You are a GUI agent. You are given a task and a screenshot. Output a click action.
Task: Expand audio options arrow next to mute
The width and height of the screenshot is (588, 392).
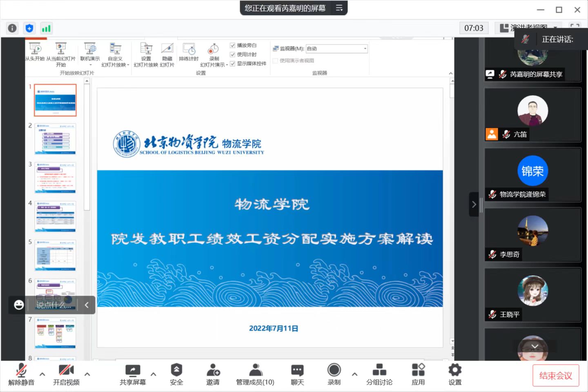(42, 374)
